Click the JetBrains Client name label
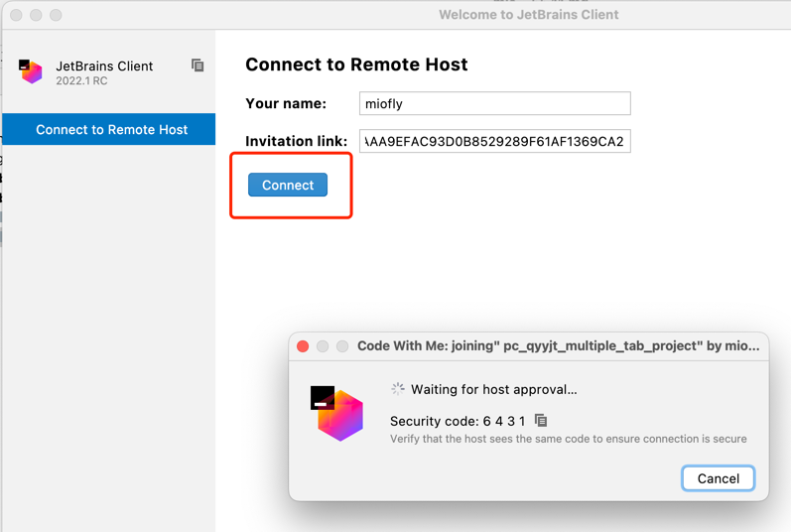The width and height of the screenshot is (791, 532). pyautogui.click(x=104, y=66)
